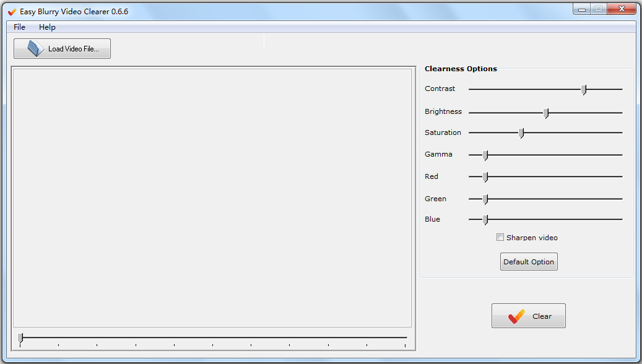
Task: Select the Green channel slider thumb
Action: point(485,199)
